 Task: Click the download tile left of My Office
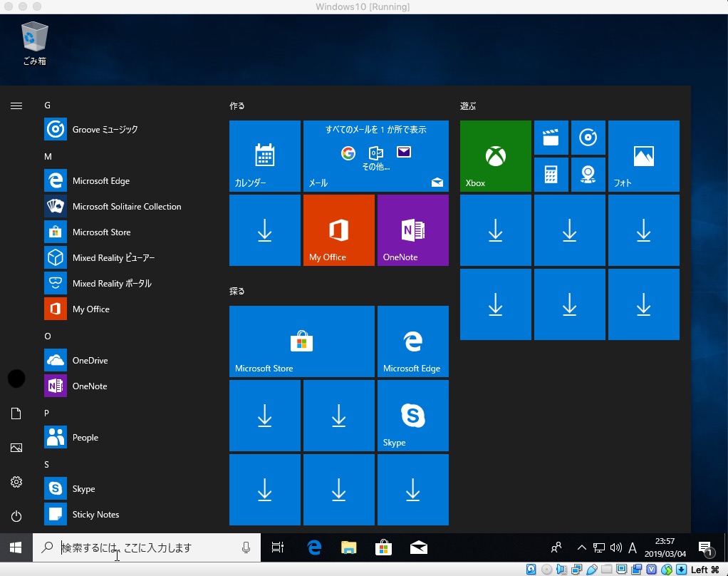point(265,230)
